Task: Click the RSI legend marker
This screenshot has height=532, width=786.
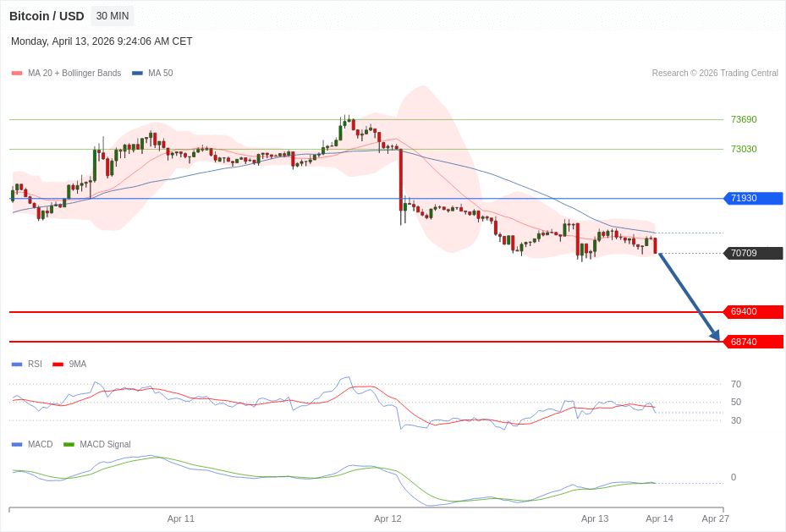Action: click(17, 365)
